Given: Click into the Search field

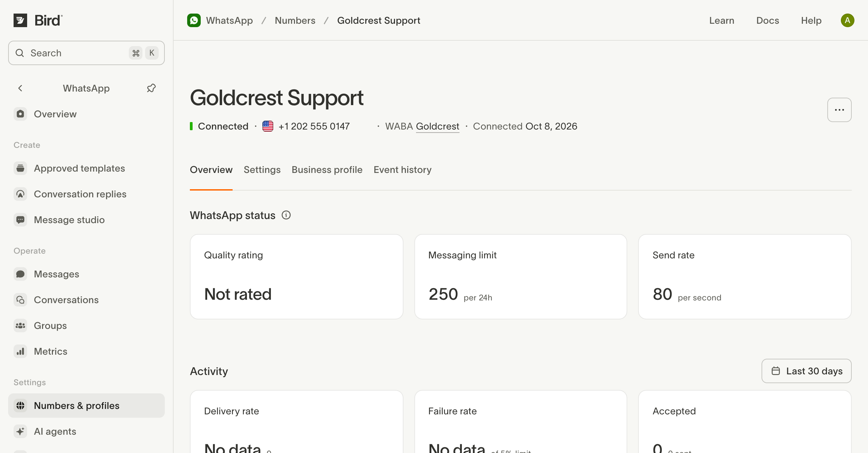Looking at the screenshot, I should [86, 53].
